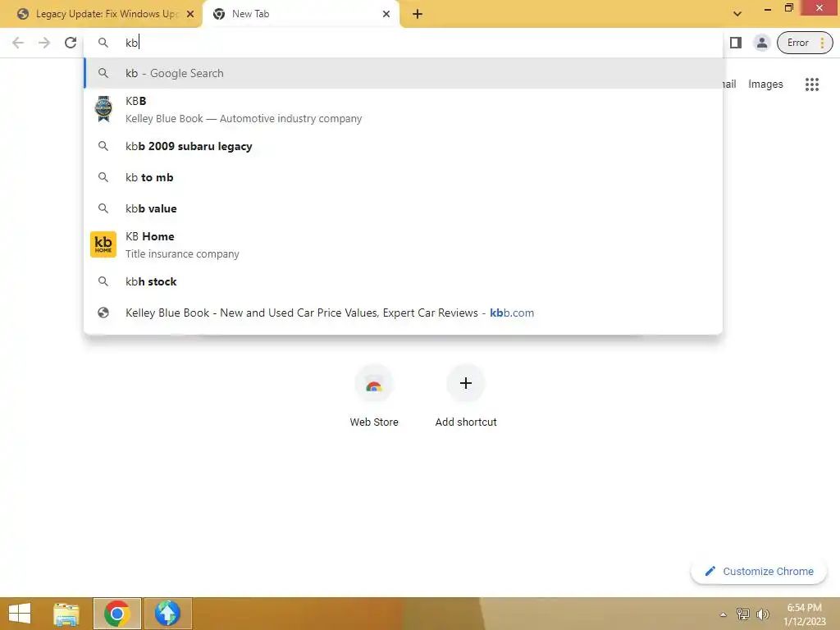
Task: Click the KB Home logo icon
Action: 103,244
